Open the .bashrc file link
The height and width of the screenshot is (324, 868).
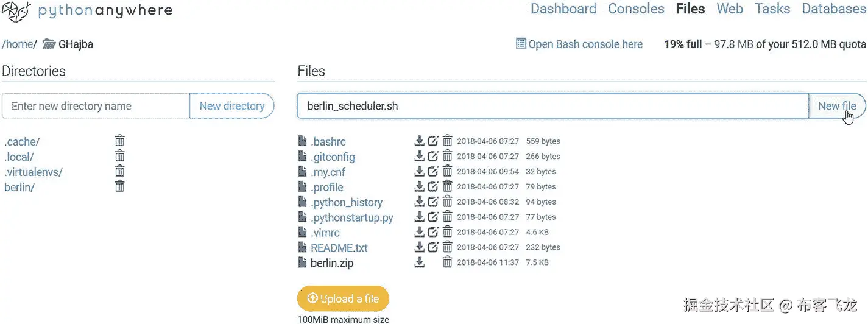click(328, 141)
